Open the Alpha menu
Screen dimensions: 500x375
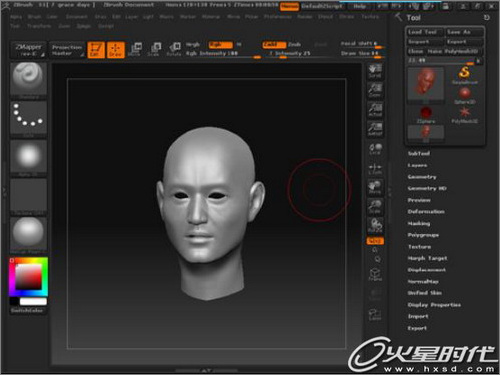point(16,17)
